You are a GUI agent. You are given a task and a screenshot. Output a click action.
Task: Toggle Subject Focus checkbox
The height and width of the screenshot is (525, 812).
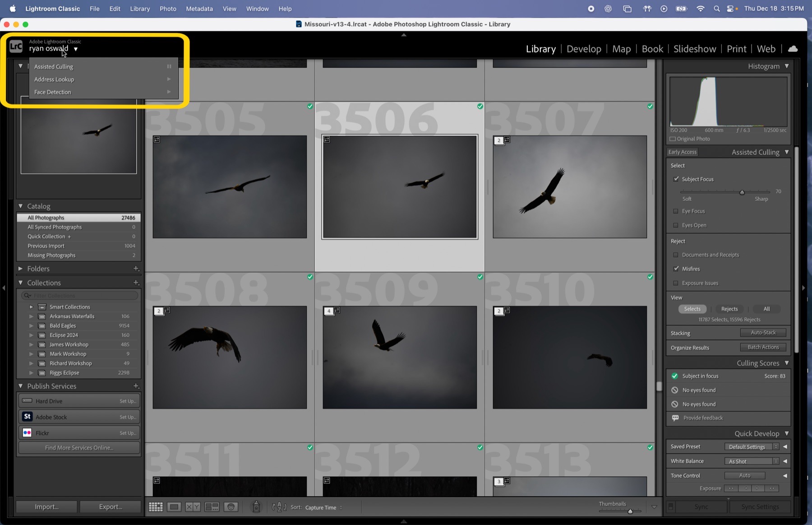[x=676, y=179]
